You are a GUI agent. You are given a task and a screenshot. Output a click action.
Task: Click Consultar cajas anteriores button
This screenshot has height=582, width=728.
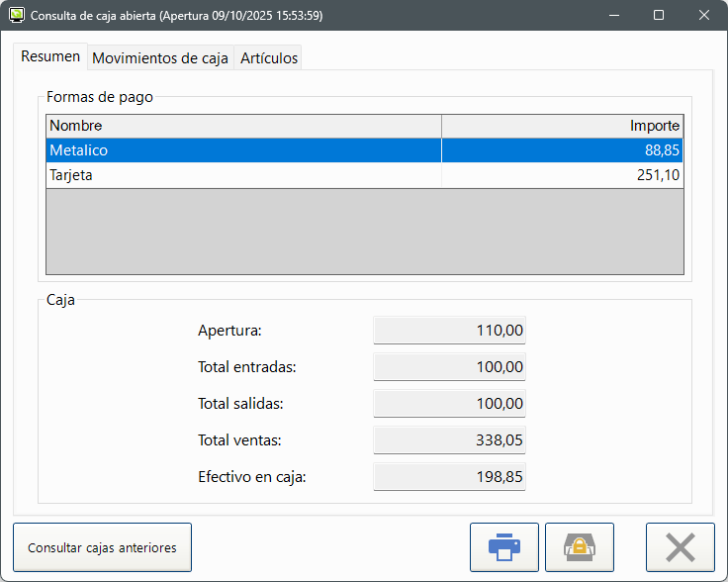(x=102, y=547)
